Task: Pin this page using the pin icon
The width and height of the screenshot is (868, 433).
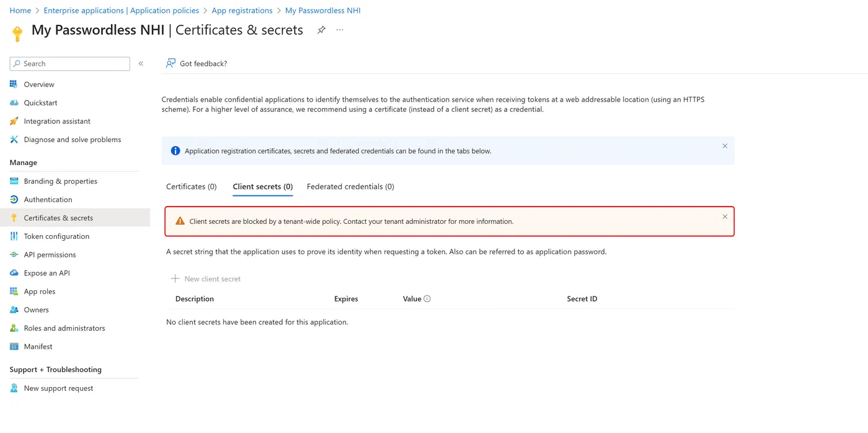Action: (x=321, y=30)
